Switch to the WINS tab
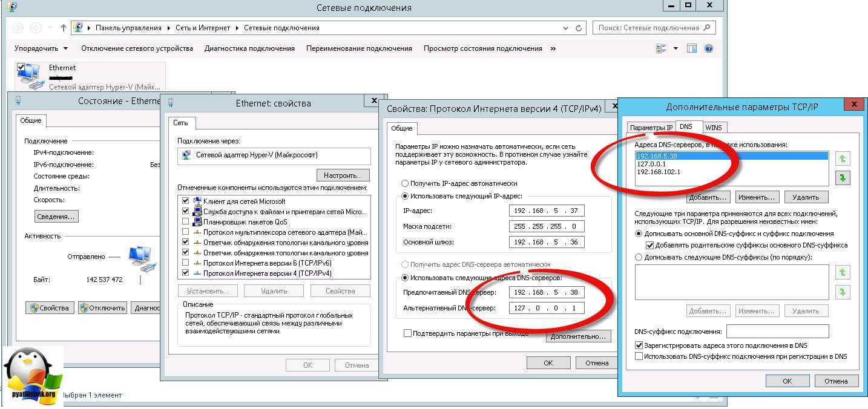 point(714,128)
